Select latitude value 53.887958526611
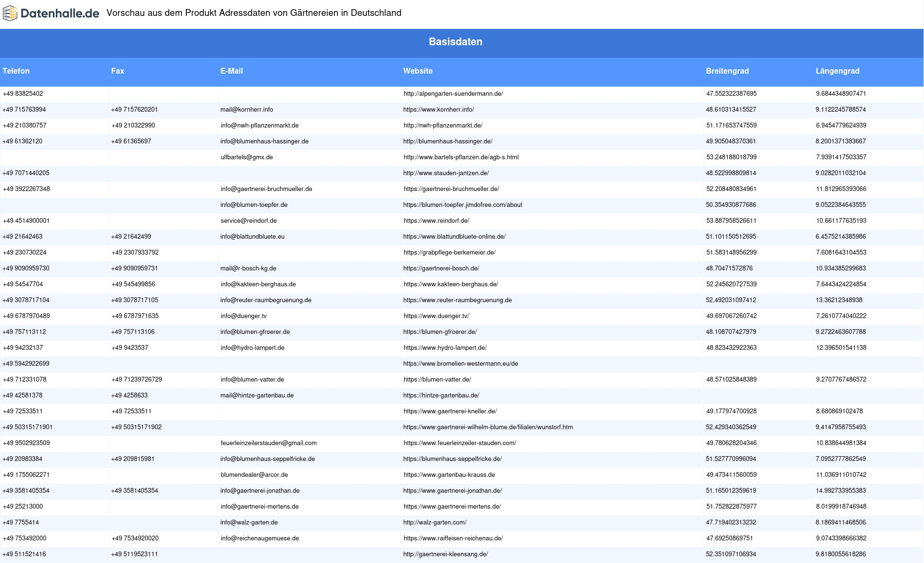This screenshot has height=563, width=924. 731,221
